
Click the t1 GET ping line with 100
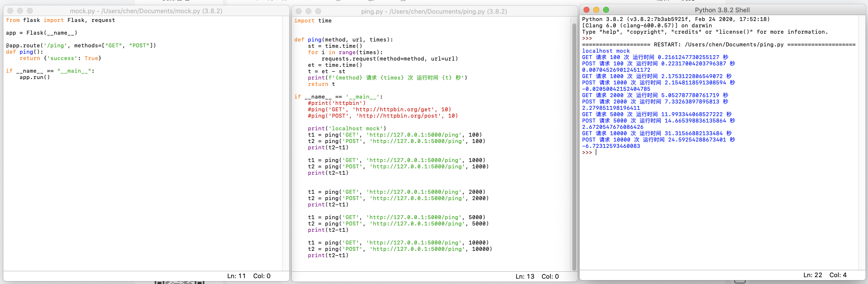point(395,135)
